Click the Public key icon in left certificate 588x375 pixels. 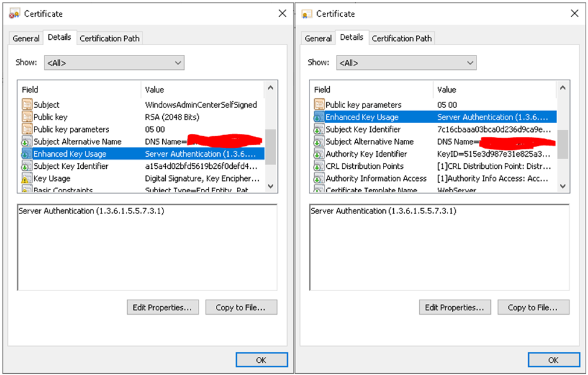pyautogui.click(x=27, y=116)
